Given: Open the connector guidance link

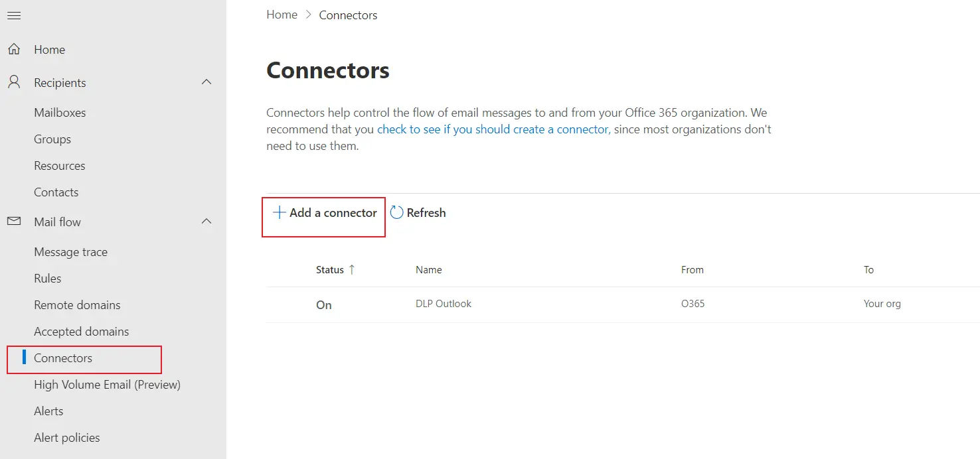Looking at the screenshot, I should [x=492, y=129].
